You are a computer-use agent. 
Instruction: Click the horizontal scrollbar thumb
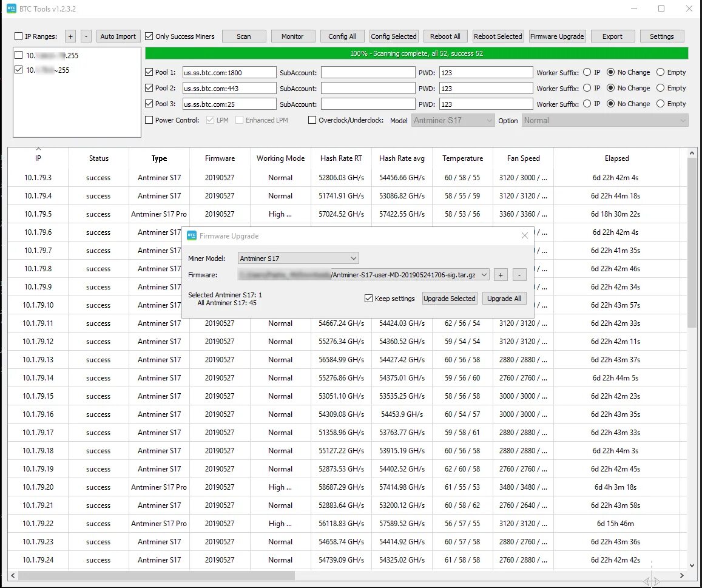click(x=156, y=575)
